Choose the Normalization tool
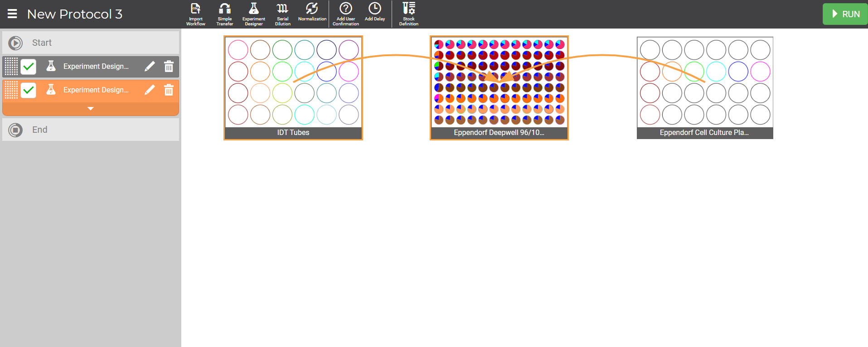The width and height of the screenshot is (868, 347). coord(312,12)
